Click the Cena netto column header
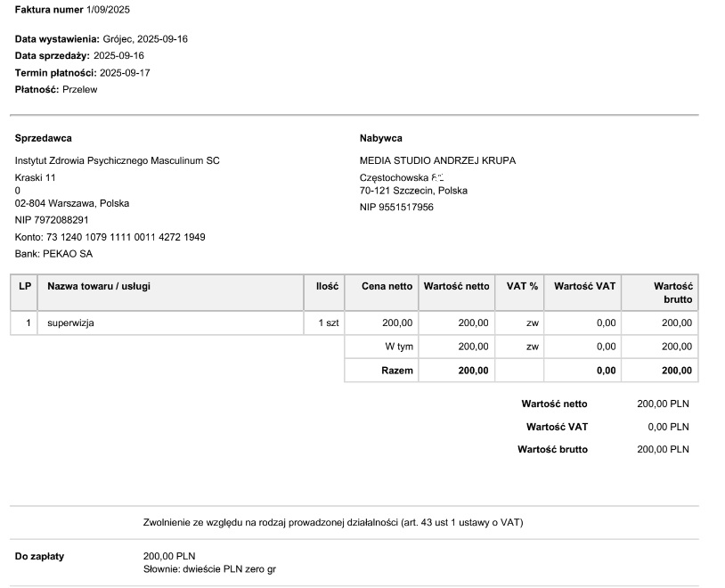 [387, 286]
